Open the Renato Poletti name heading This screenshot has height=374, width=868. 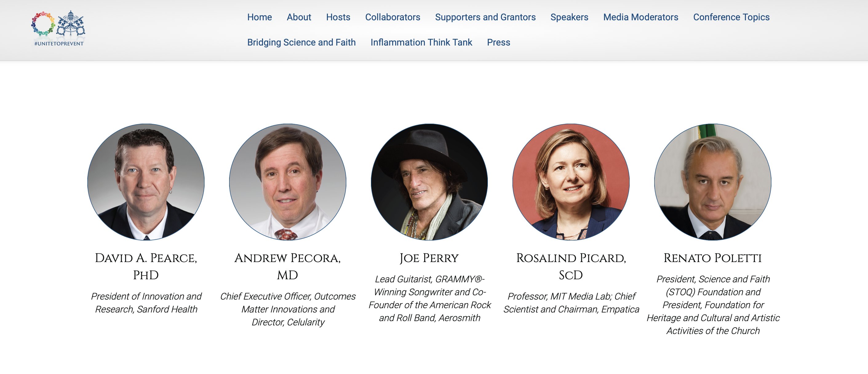pos(712,258)
